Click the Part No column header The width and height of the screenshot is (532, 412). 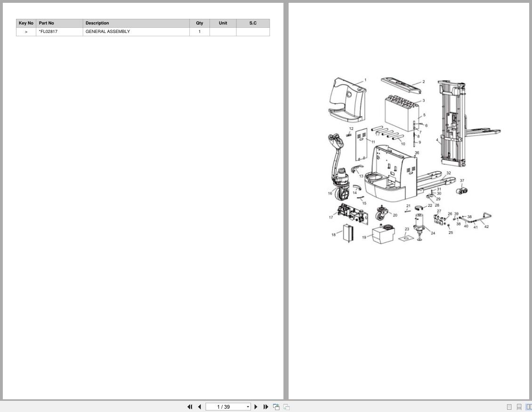pos(59,23)
